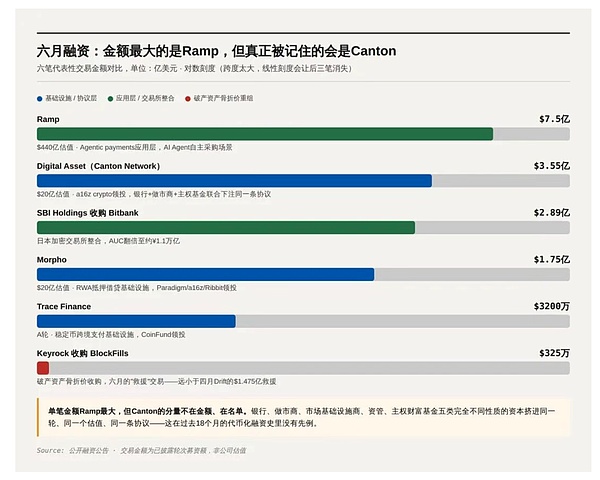600x480 pixels.
Task: Select the green Ramp bar
Action: [x=265, y=134]
